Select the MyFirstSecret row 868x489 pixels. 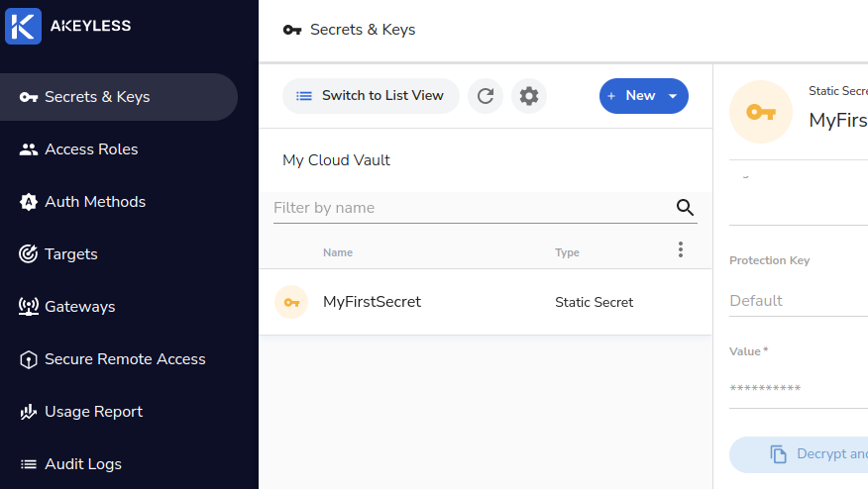point(486,302)
